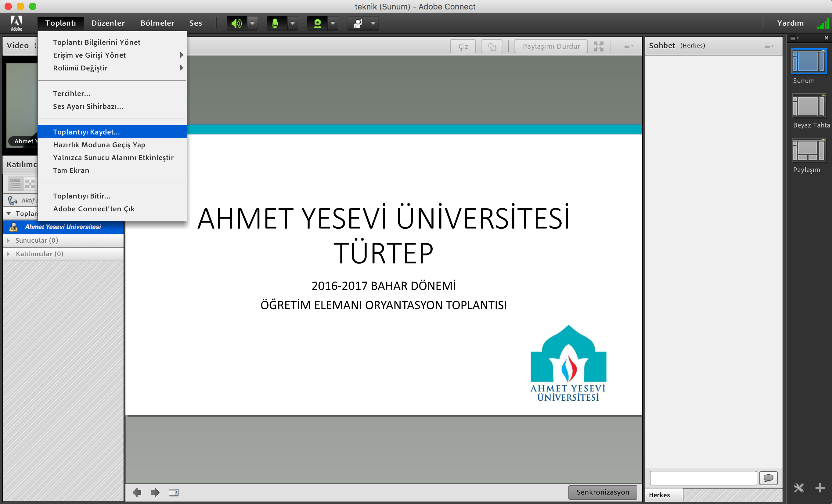The width and height of the screenshot is (832, 504).
Task: Click the chat message input field
Action: pyautogui.click(x=703, y=478)
